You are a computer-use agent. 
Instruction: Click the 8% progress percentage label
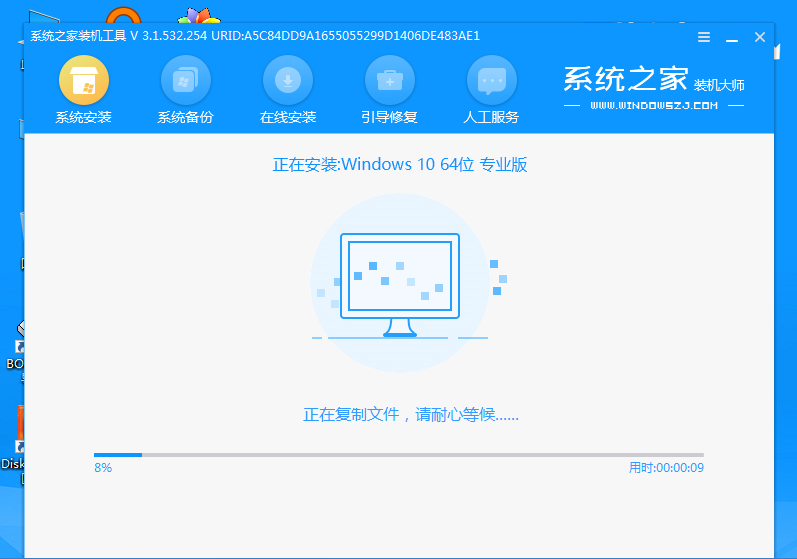pyautogui.click(x=102, y=467)
